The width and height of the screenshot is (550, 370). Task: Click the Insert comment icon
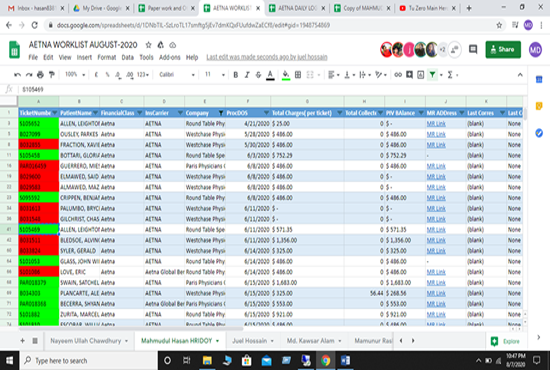tap(409, 75)
